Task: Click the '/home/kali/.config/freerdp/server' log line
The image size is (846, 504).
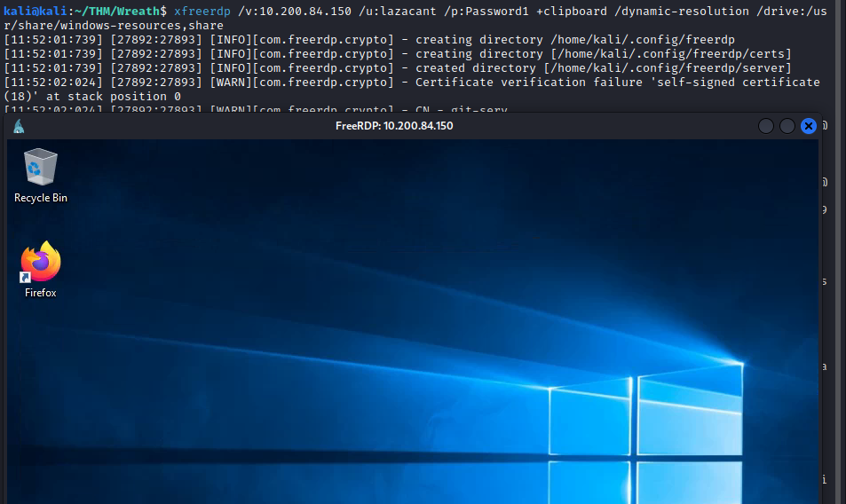Action: [x=398, y=68]
